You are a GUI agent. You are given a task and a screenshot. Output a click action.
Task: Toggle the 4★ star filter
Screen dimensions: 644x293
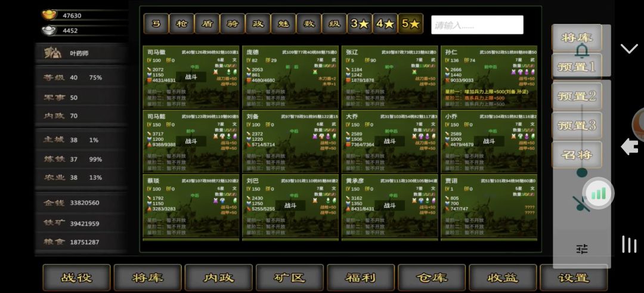[385, 24]
